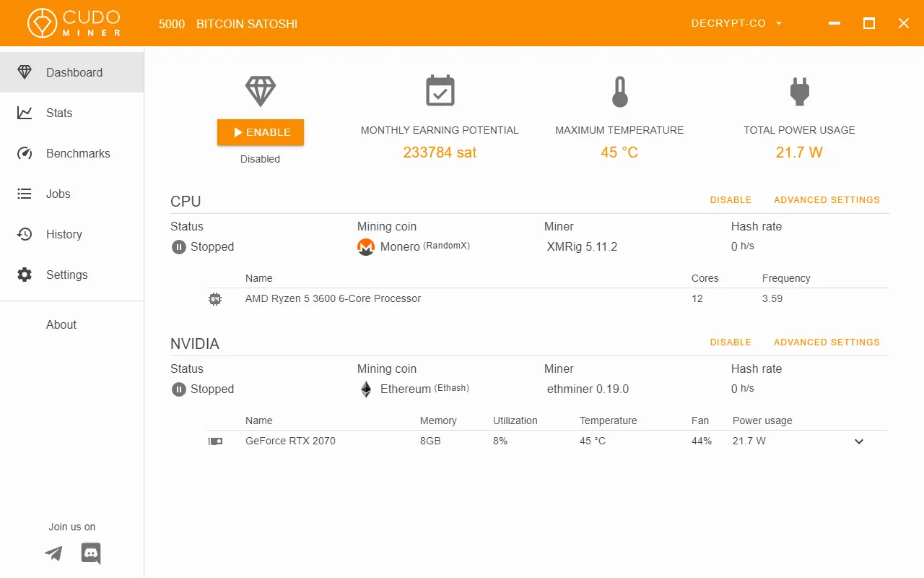Click the maximum temperature thermometer icon
Screen dimensions: 924x578
coord(619,90)
